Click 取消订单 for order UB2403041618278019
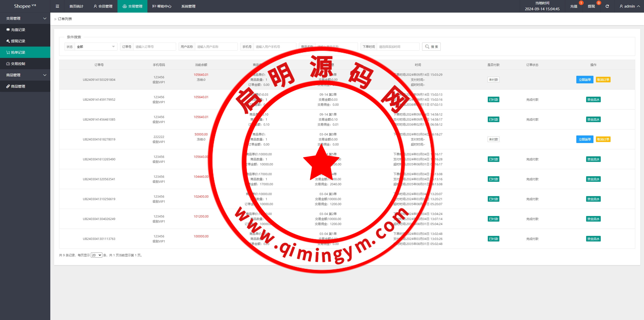644x320 pixels. (603, 139)
